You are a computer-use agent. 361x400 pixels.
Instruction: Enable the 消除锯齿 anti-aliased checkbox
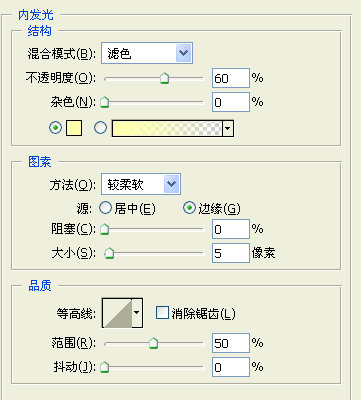point(162,313)
